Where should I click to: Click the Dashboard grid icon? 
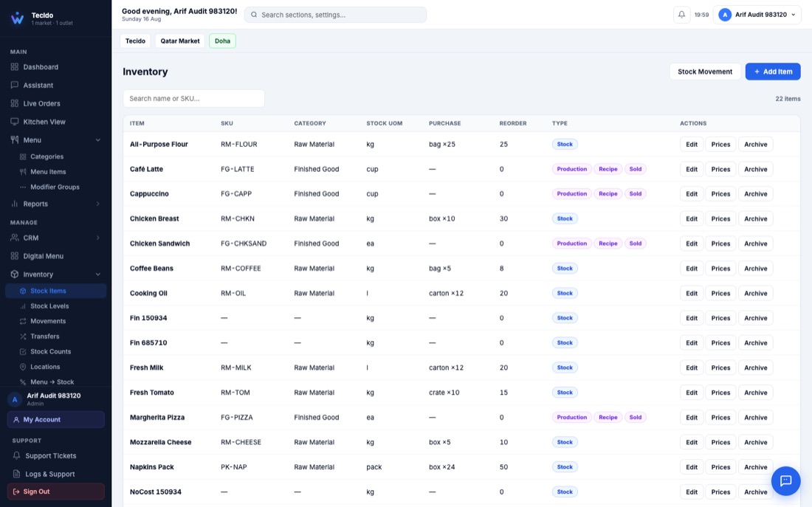pyautogui.click(x=15, y=67)
